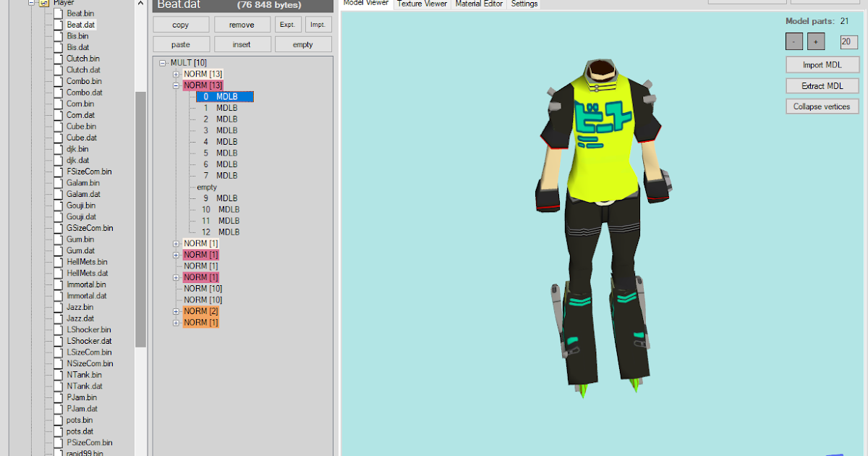868x456 pixels.
Task: Expand the NORM [2] node
Action: click(x=176, y=311)
